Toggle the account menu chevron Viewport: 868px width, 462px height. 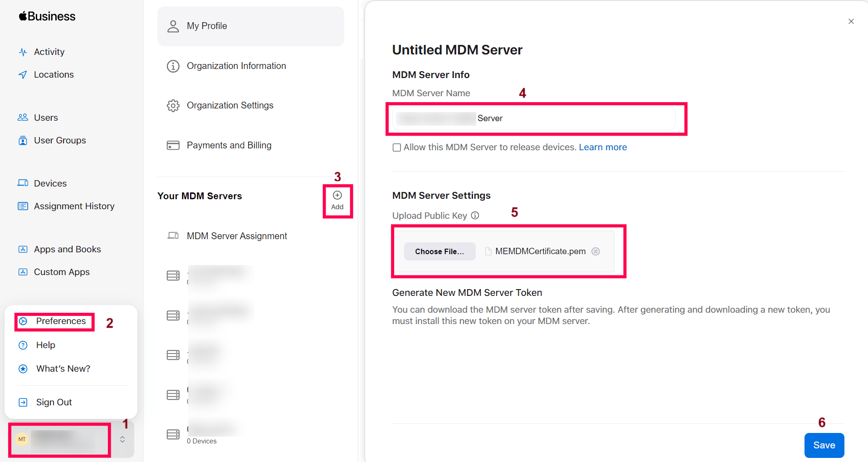pos(122,439)
